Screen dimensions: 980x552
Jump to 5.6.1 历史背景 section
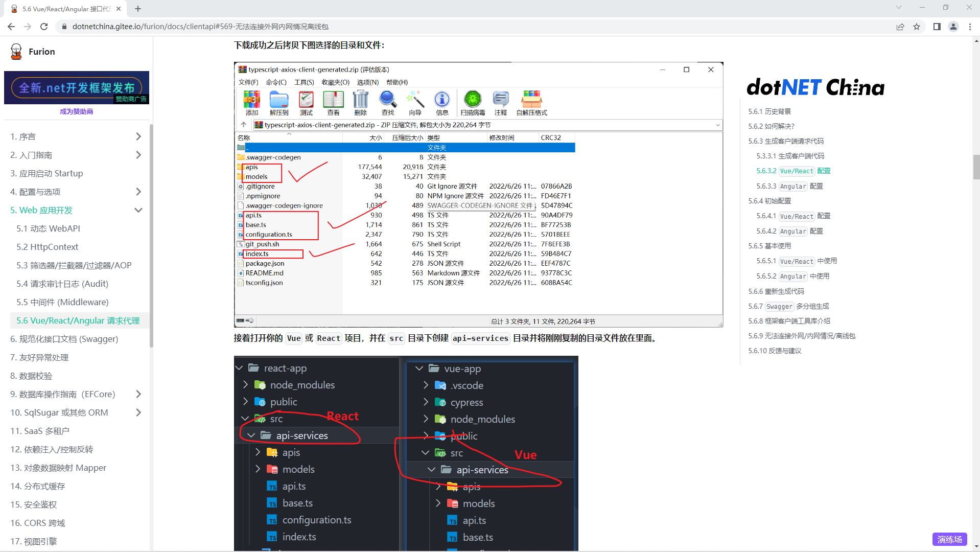click(769, 111)
